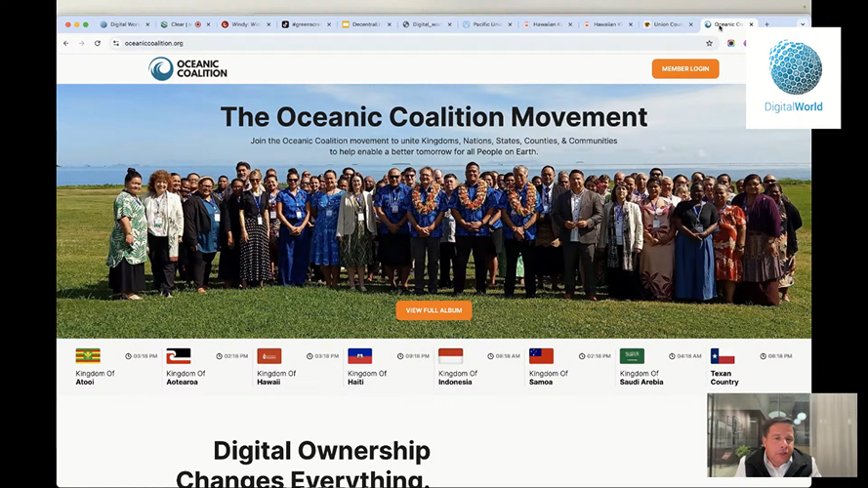
Task: Reload the oceaniccoalition.org page
Action: click(98, 43)
